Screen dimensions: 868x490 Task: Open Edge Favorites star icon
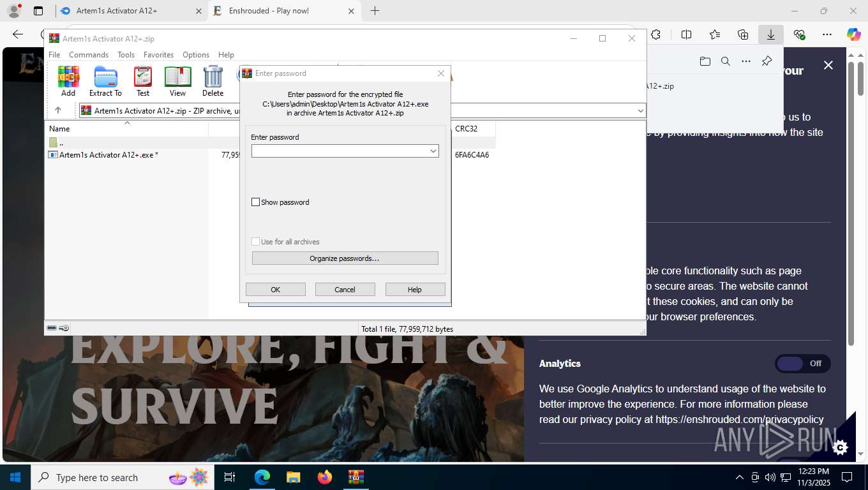715,34
